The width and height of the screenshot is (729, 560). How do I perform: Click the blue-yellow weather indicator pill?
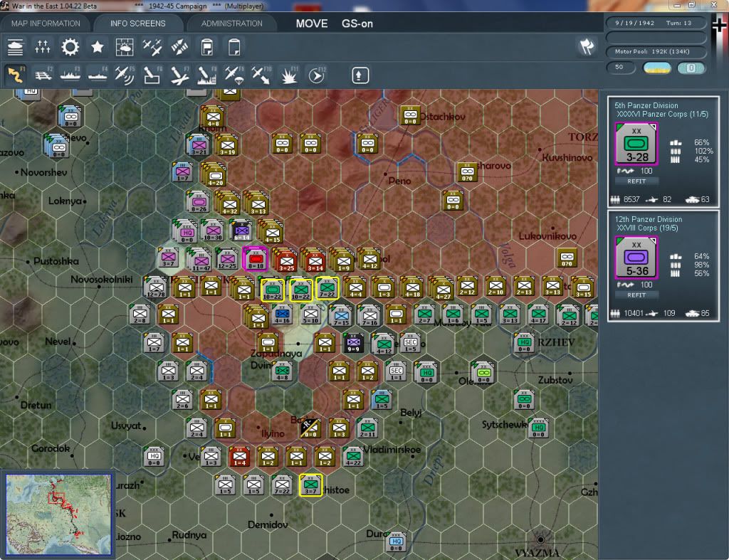point(656,68)
